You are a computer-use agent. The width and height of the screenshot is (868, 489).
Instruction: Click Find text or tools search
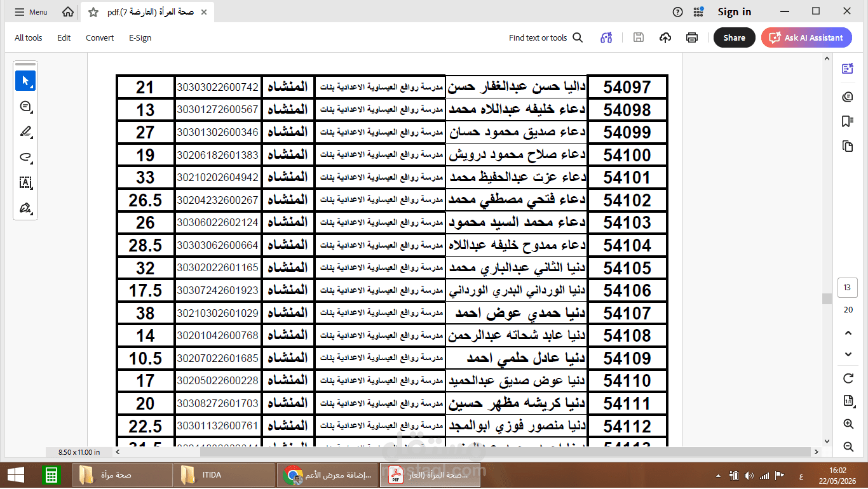[546, 37]
